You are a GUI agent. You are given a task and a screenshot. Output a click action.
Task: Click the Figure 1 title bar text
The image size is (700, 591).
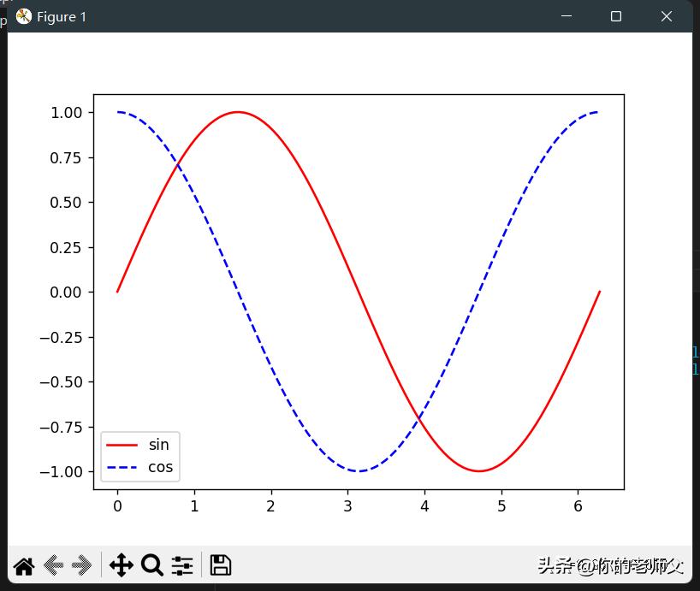click(62, 16)
